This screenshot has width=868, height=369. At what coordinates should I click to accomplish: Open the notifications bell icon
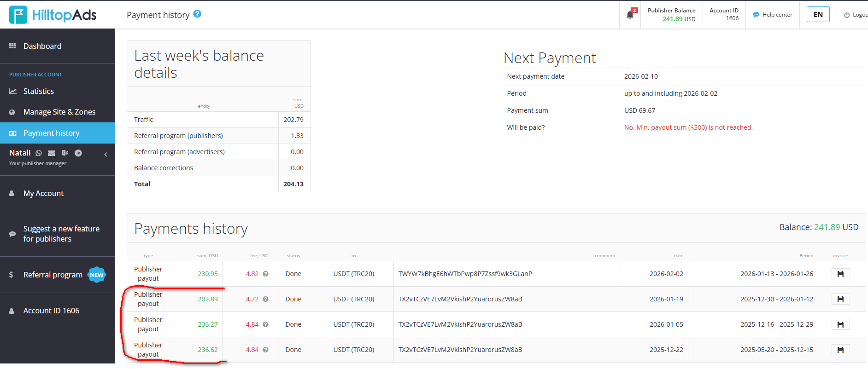pyautogui.click(x=630, y=15)
